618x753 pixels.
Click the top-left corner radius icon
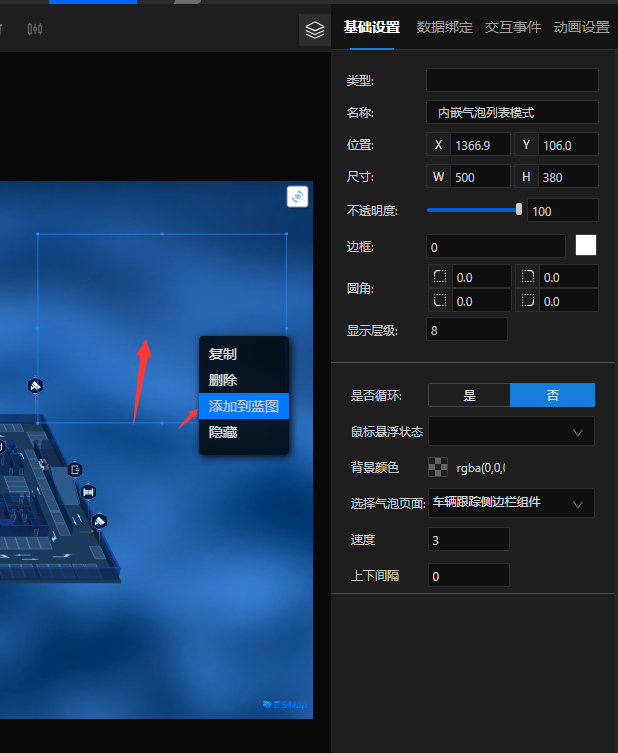[x=439, y=277]
